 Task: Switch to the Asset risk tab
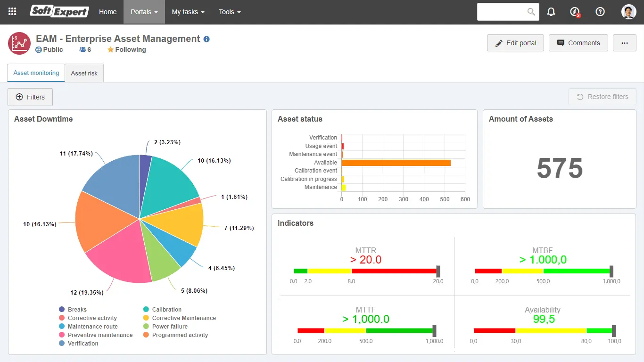tap(84, 74)
